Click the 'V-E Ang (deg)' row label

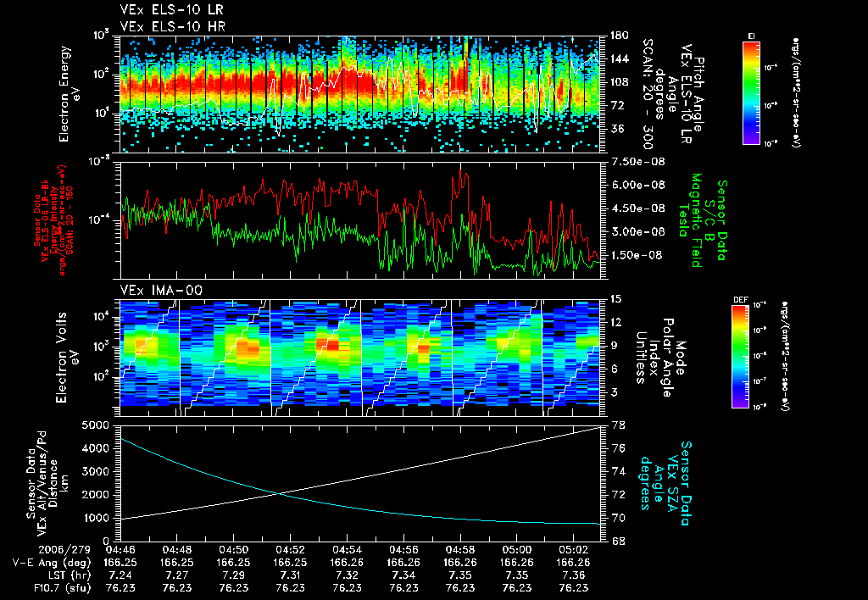(x=52, y=563)
